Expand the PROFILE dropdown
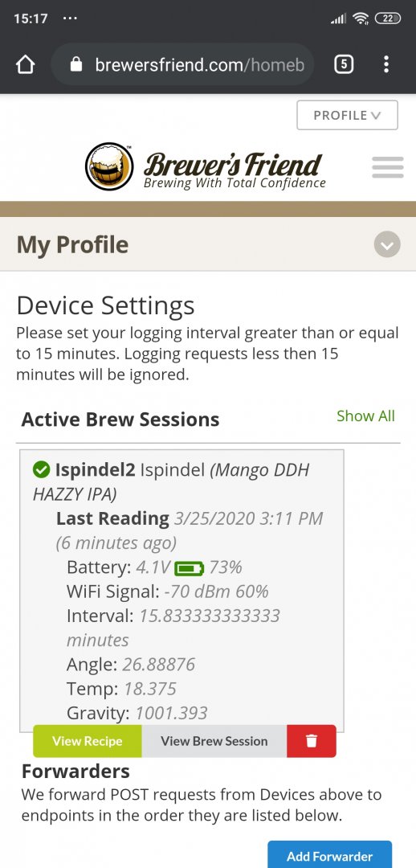Viewport: 416px width, 868px height. [x=348, y=115]
